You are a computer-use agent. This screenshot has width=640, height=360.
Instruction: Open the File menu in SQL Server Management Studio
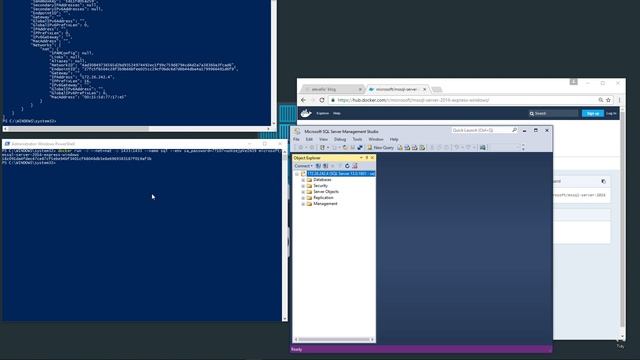pos(296,139)
